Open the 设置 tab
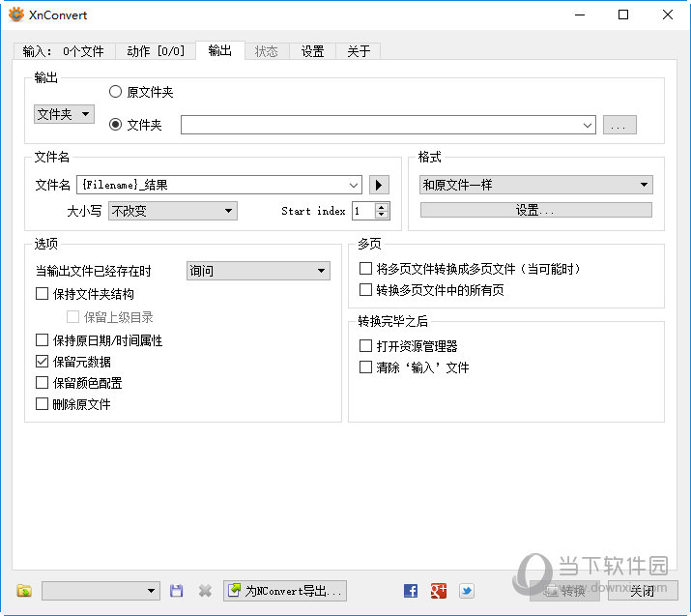Viewport: 691px width, 616px height. [312, 51]
